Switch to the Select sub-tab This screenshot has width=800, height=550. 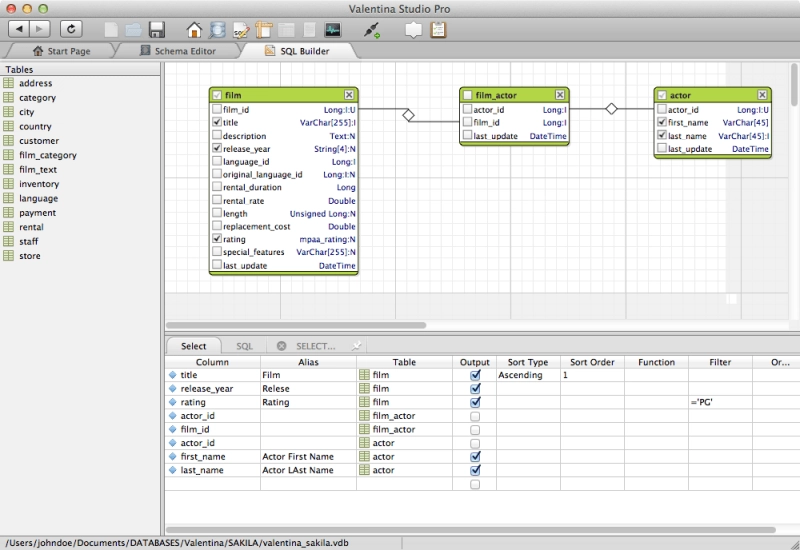pyautogui.click(x=193, y=346)
